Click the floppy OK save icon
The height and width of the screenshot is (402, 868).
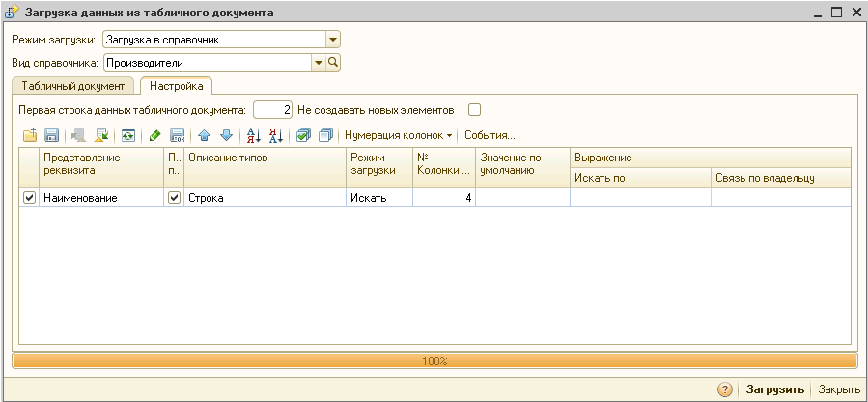(x=177, y=135)
